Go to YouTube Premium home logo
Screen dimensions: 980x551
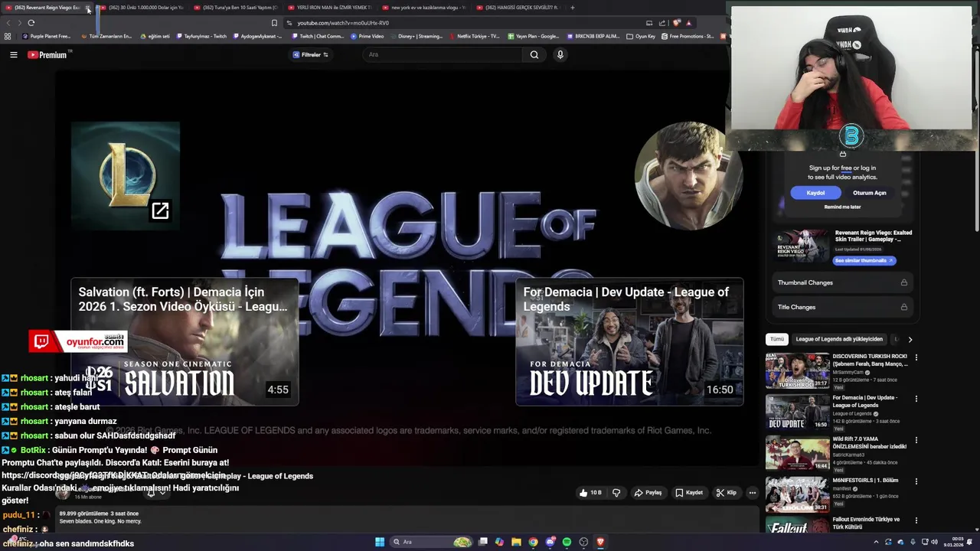pos(49,54)
